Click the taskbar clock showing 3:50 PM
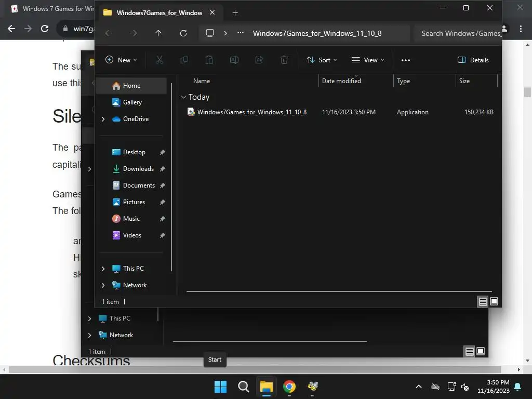Screen dimensions: 532x399 494,387
